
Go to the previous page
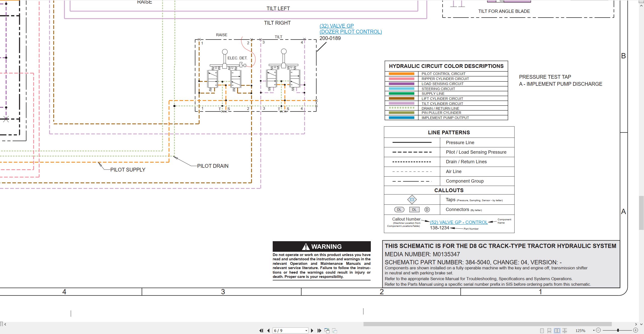(268, 330)
